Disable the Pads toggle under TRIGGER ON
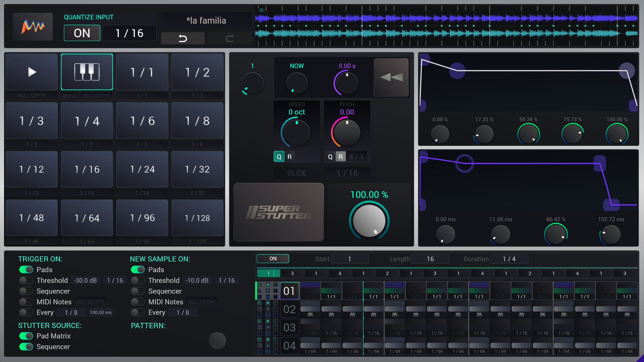 point(26,269)
